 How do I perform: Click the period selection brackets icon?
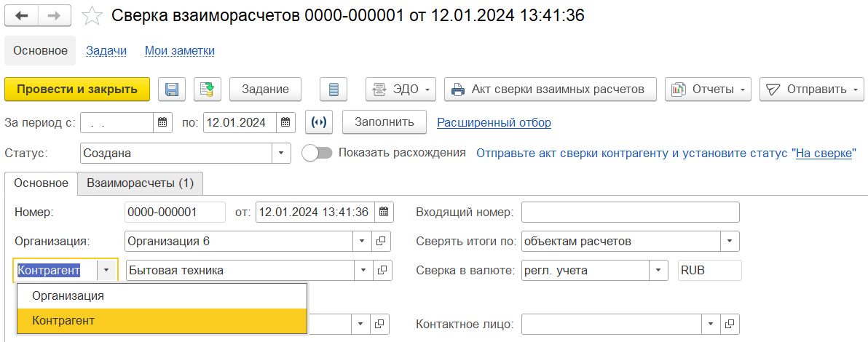[x=319, y=122]
